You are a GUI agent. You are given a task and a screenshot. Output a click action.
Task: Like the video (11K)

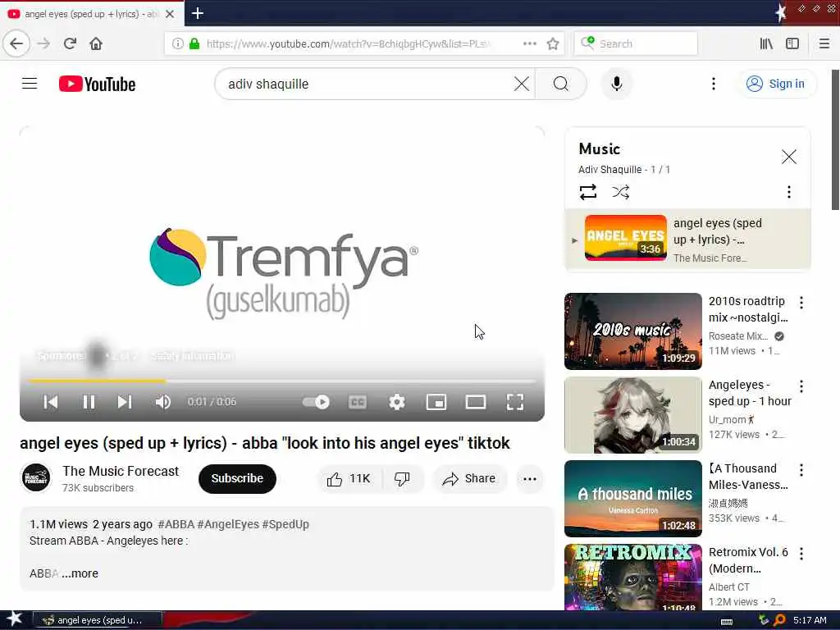349,478
